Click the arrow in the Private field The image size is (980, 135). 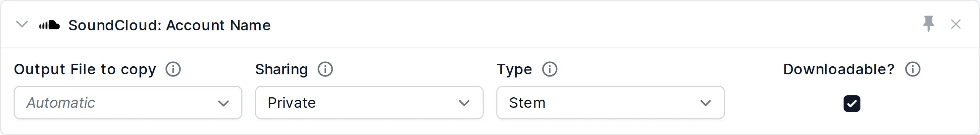[464, 103]
